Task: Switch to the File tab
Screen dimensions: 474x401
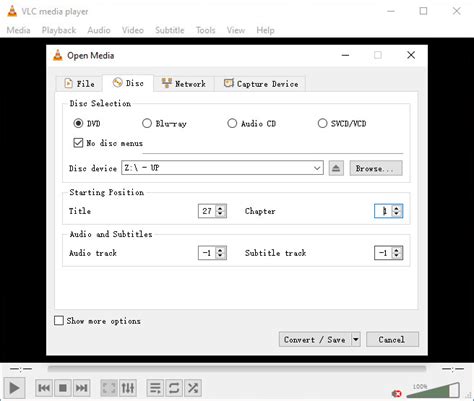Action: pos(79,84)
